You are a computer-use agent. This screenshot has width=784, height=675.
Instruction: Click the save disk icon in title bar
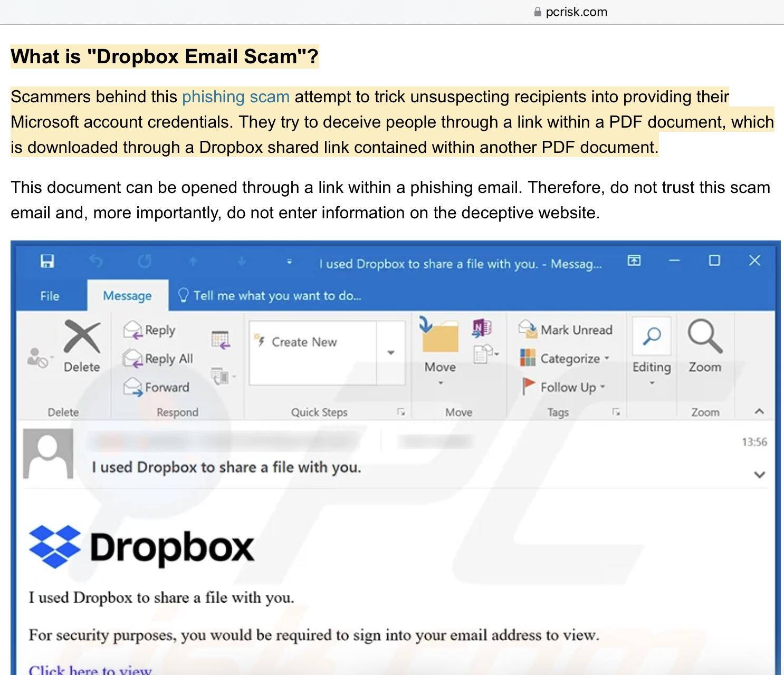(x=47, y=261)
